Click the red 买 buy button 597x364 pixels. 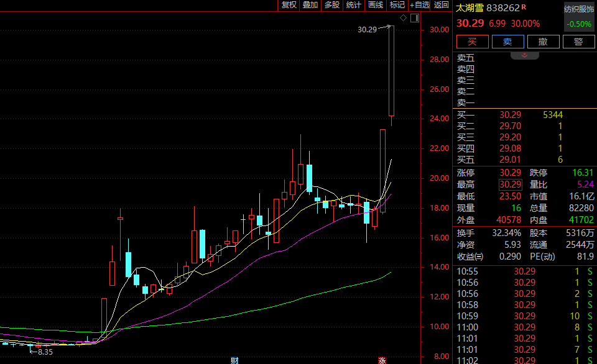pyautogui.click(x=473, y=42)
